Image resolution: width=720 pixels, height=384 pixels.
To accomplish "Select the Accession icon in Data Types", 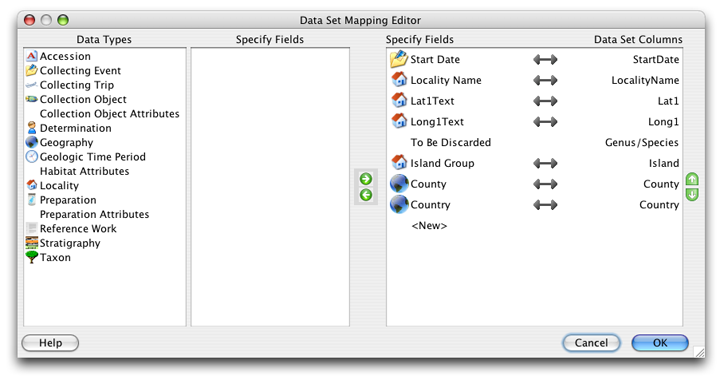I will tap(31, 56).
